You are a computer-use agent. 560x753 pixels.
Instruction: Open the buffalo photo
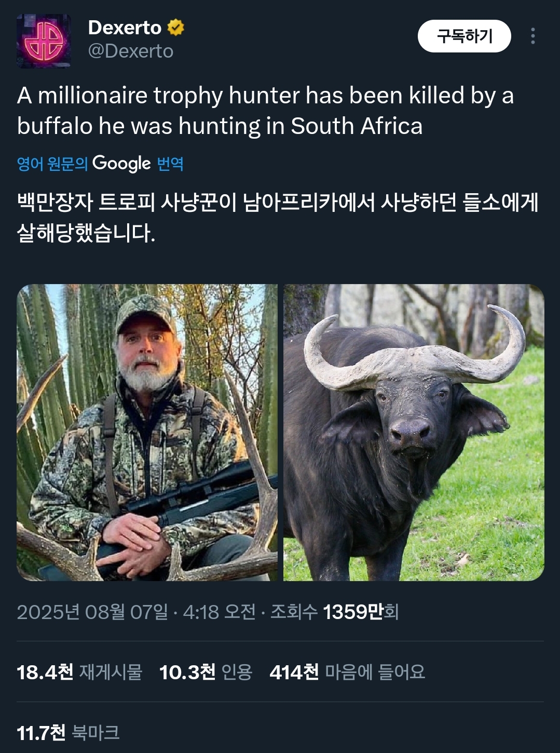pyautogui.click(x=414, y=432)
